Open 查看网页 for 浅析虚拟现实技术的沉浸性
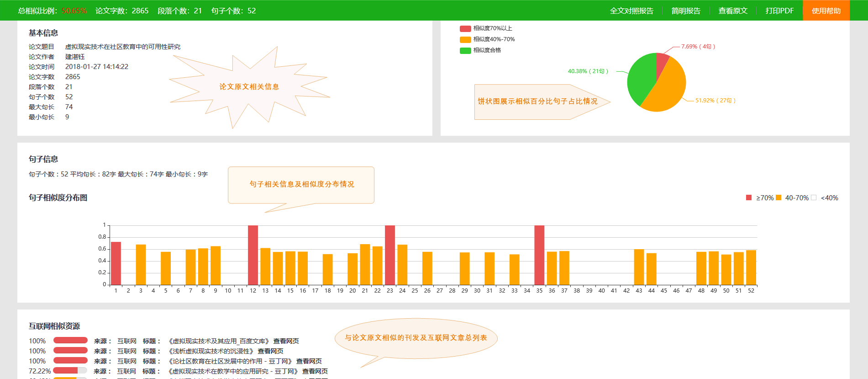Screen dimensions: 868x379 click(270, 351)
